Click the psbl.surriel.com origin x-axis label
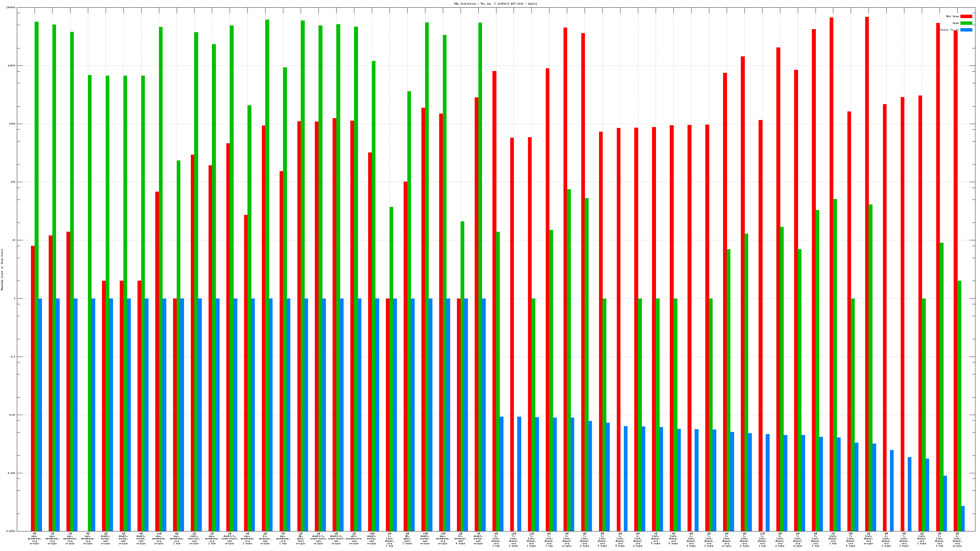Viewport: 980px width, 551px height. (x=194, y=538)
